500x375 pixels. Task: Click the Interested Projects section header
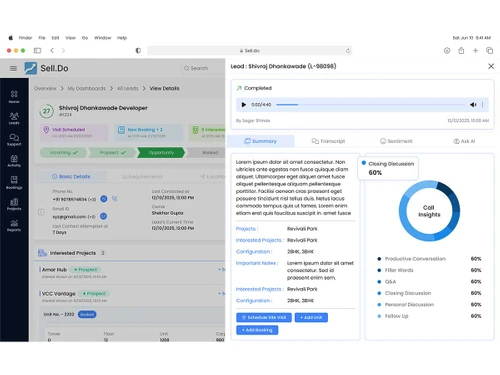click(131, 253)
